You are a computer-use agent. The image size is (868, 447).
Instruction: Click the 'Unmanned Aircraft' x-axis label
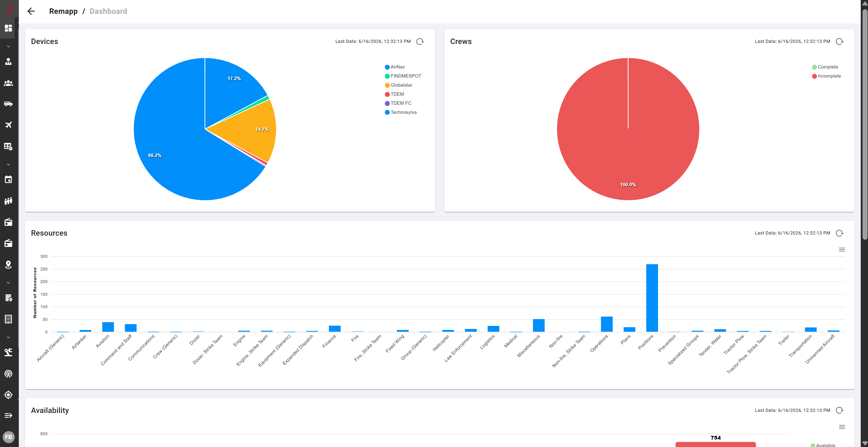820,349
